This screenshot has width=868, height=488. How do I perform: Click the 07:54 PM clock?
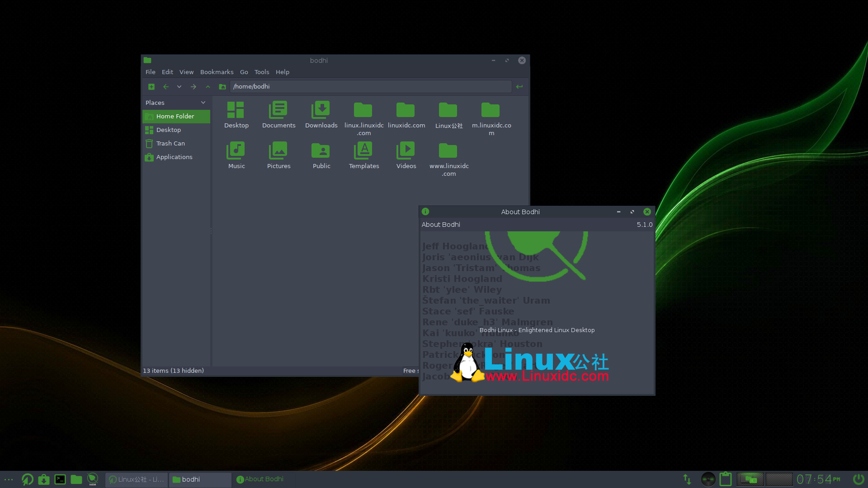point(818,479)
